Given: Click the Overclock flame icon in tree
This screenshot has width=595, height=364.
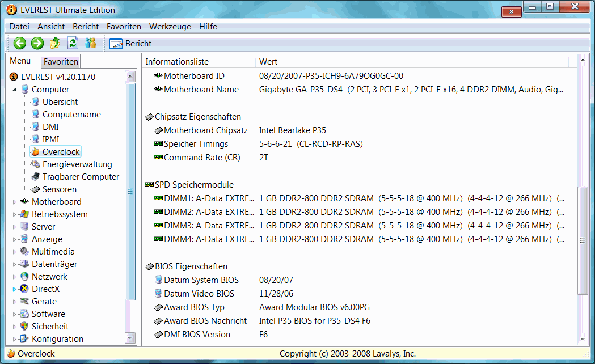Looking at the screenshot, I should click(35, 152).
